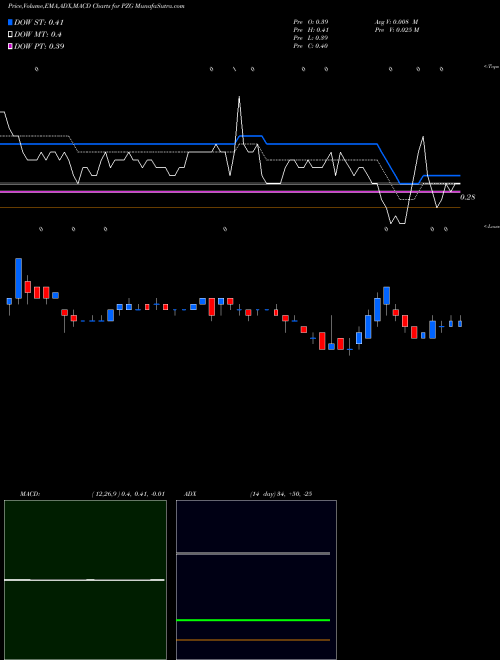
Task: Select the 'DOW ST: 0.41' legend label
Action: (39, 22)
